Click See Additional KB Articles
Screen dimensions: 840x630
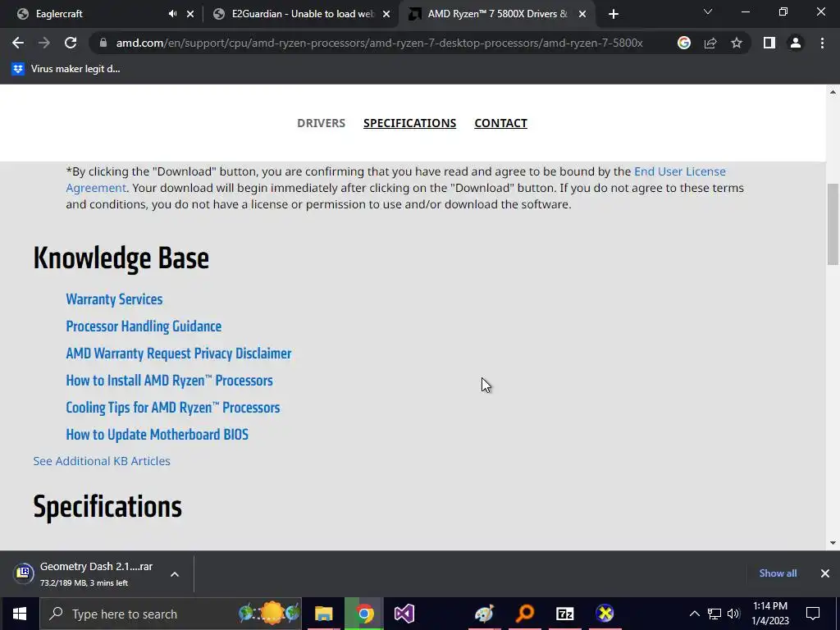[x=102, y=461]
